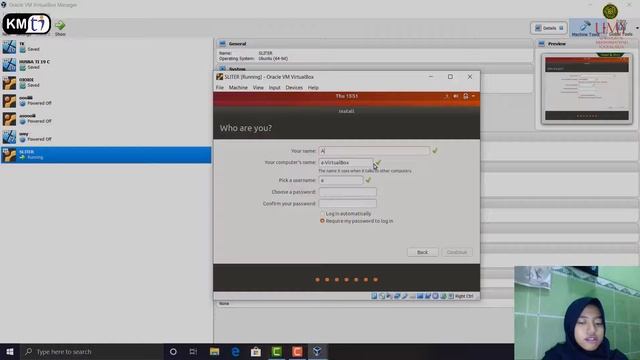
Task: Click the hard disk activity status icon
Action: tap(374, 296)
